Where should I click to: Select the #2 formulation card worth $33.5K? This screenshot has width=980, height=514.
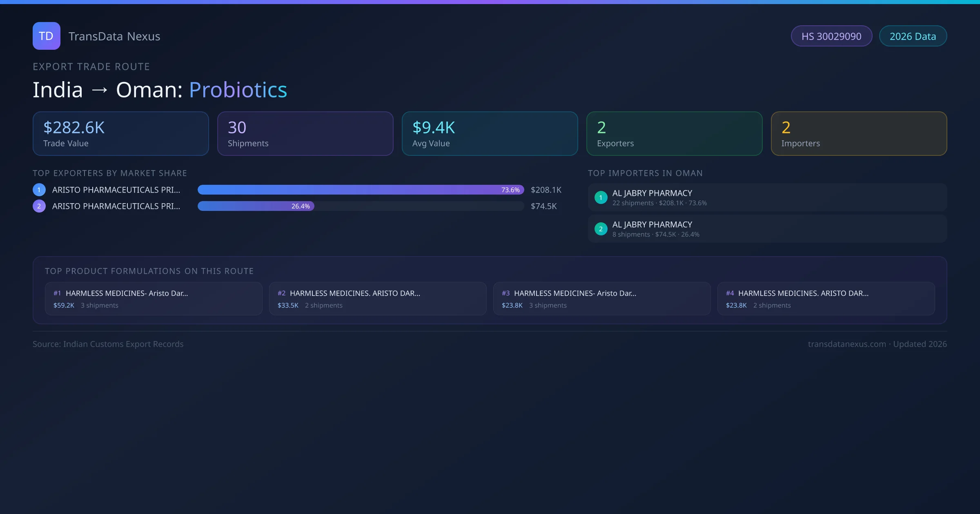378,299
